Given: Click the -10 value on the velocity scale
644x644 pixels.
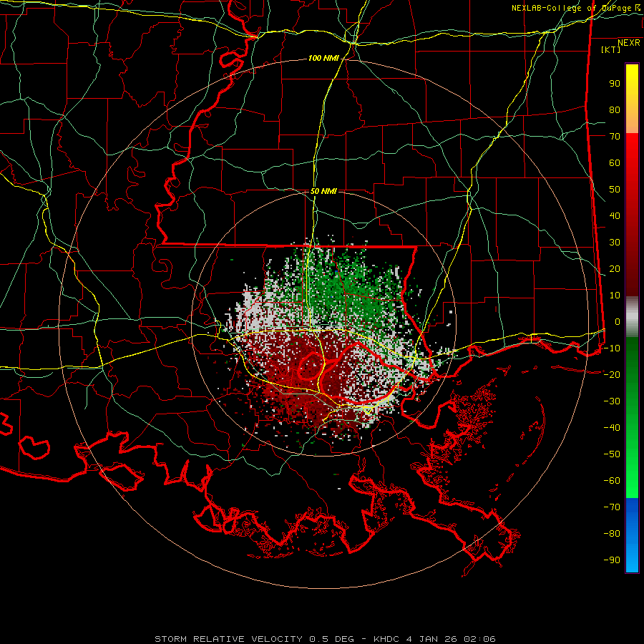Looking at the screenshot, I should tap(612, 348).
